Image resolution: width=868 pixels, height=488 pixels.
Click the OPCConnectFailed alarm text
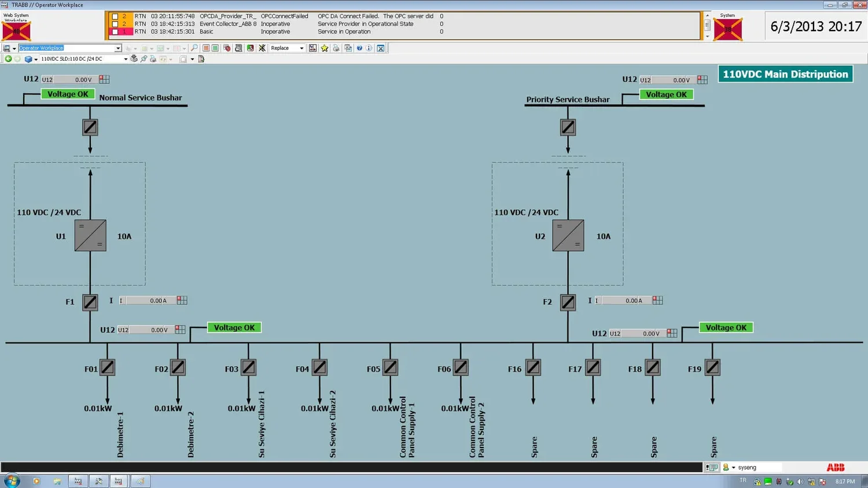(284, 16)
